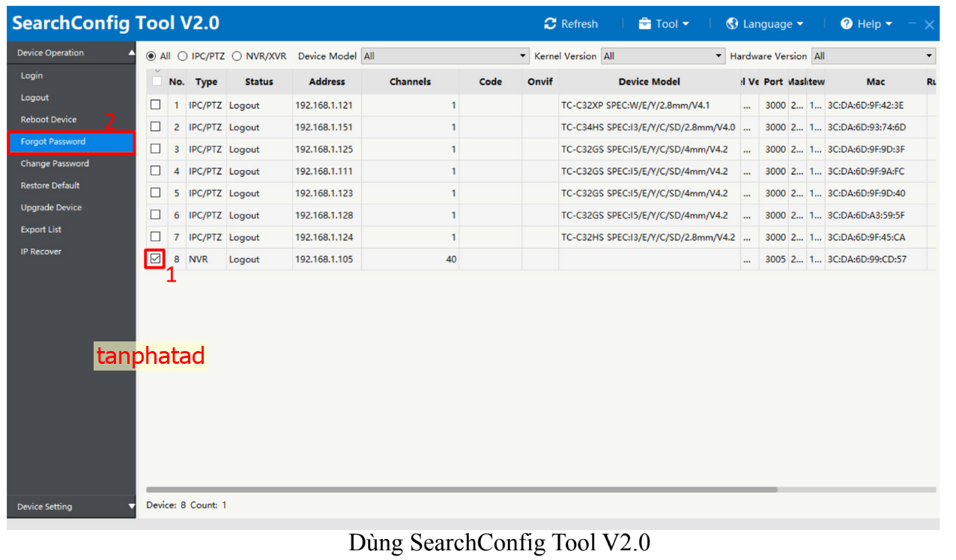Click Upgrade Device in sidebar

51,207
